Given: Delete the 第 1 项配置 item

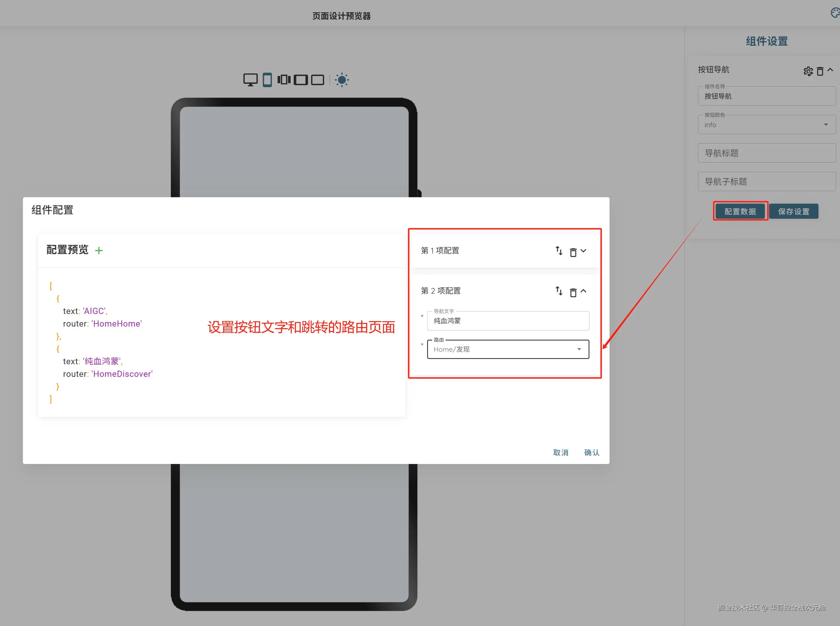Looking at the screenshot, I should coord(573,252).
